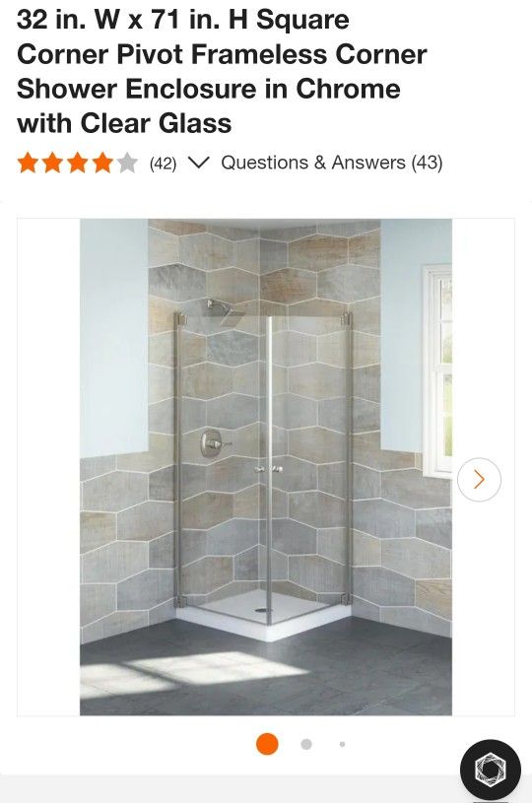Screen dimensions: 532x803
Task: Click the third orange rating star
Action: pyautogui.click(x=78, y=163)
